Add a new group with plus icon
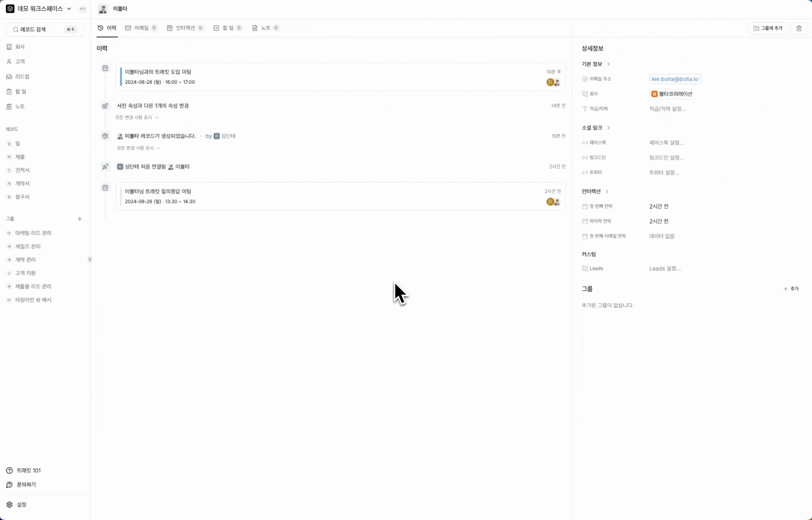Image resolution: width=812 pixels, height=520 pixels. [80, 219]
